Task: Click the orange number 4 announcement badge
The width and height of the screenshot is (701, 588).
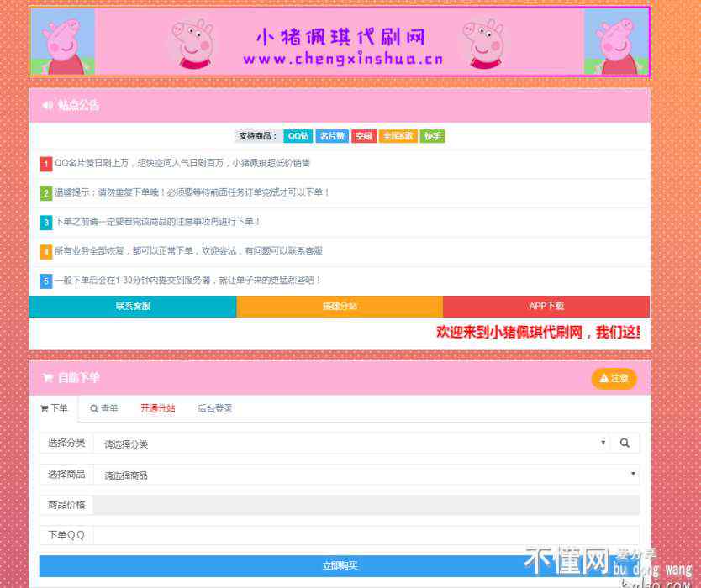Action: (46, 251)
